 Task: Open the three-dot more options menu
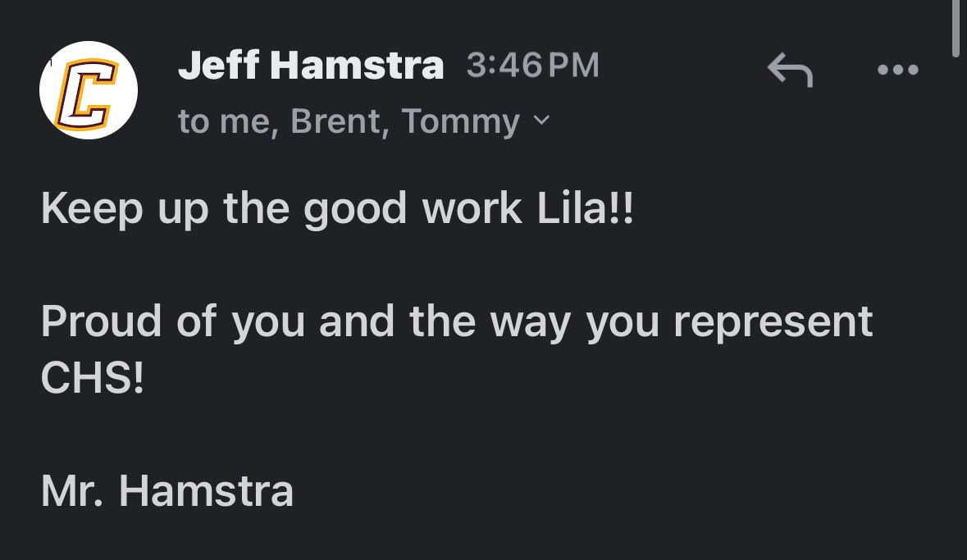point(898,70)
